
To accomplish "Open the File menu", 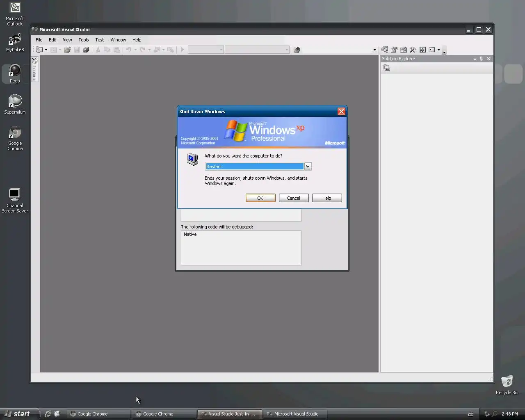I will 39,40.
